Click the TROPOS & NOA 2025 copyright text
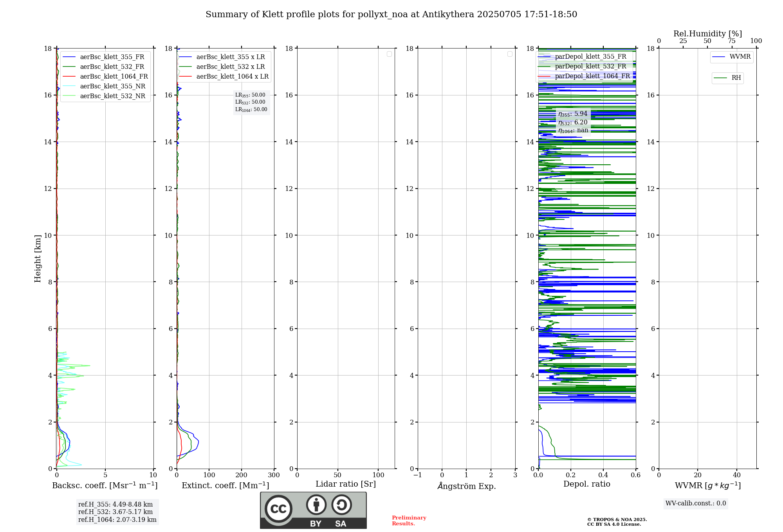Image resolution: width=783 pixels, height=532 pixels. [x=617, y=519]
